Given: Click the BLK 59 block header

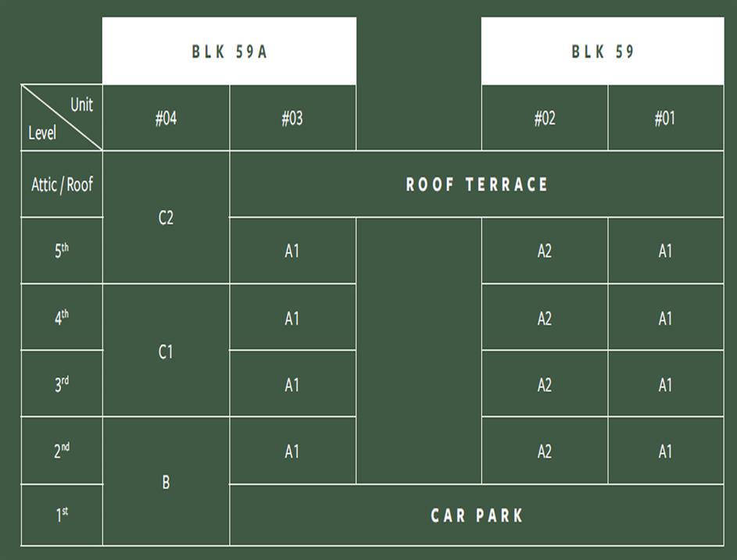Looking at the screenshot, I should [x=602, y=52].
